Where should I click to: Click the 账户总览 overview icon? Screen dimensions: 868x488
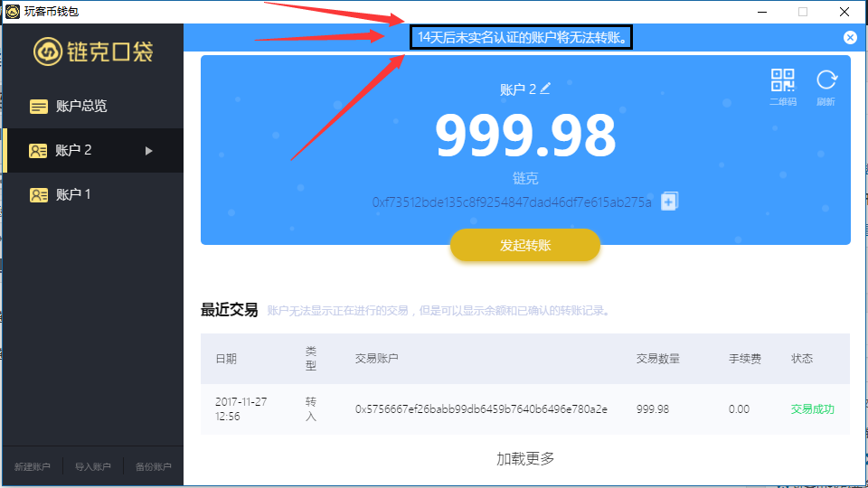(x=38, y=107)
